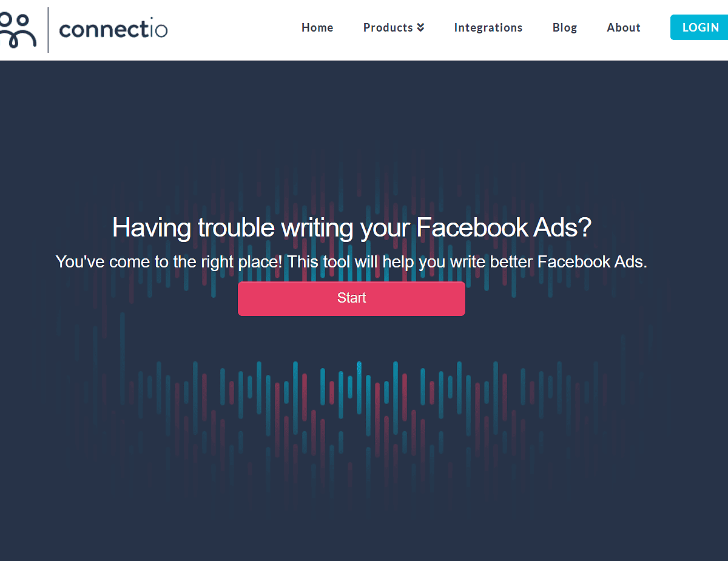This screenshot has height=561, width=728.
Task: Click Home in the navigation bar
Action: [317, 27]
